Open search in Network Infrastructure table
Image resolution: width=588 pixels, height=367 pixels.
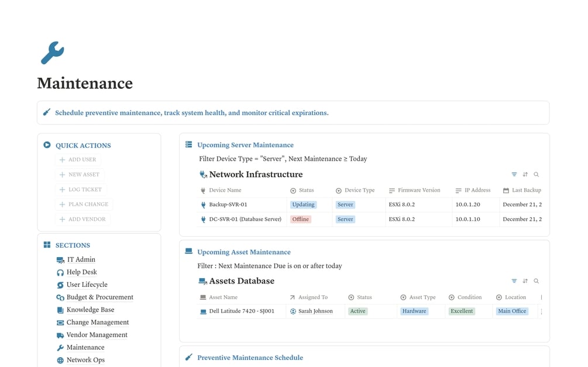coord(536,175)
